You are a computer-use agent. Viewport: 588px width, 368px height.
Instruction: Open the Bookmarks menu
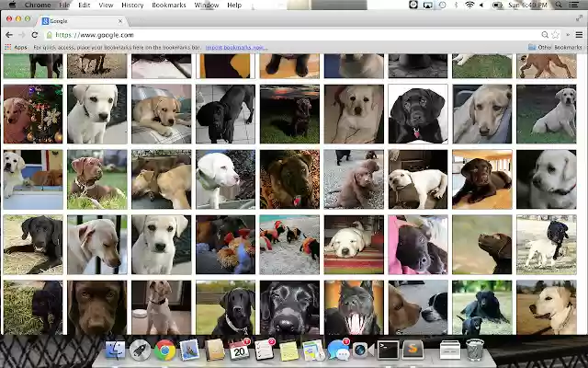coord(169,5)
